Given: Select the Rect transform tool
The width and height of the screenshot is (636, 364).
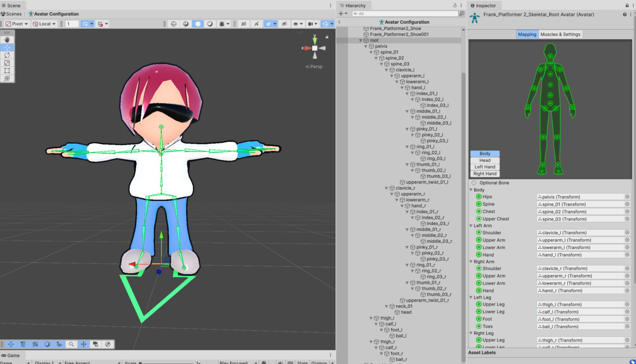Looking at the screenshot, I should (7, 70).
